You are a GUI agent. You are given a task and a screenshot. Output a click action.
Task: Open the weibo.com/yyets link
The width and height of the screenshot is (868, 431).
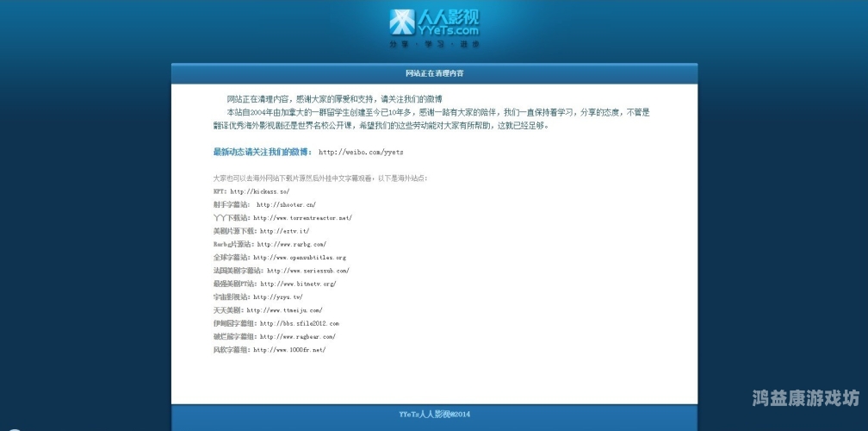[361, 153]
